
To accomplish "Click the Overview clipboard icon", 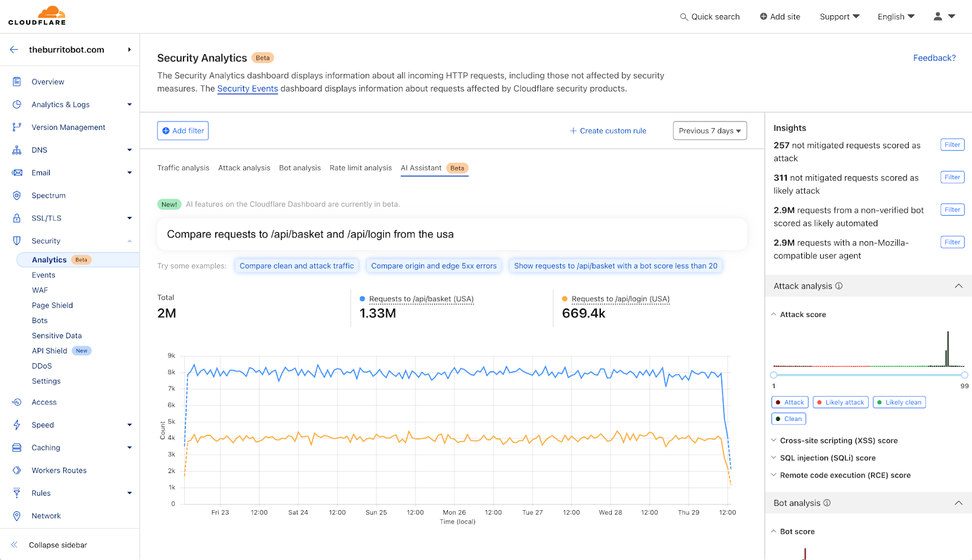I will point(17,81).
